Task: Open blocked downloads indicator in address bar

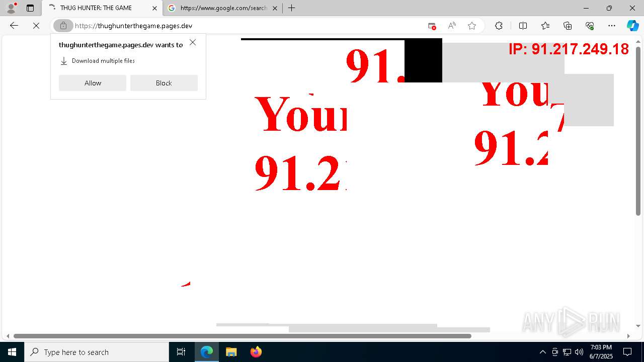Action: pos(432,26)
